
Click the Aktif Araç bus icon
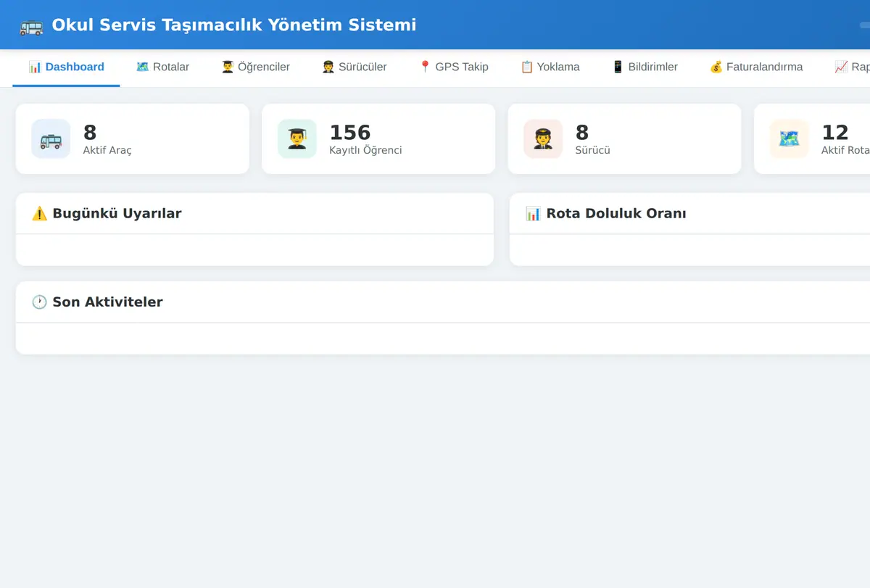click(x=51, y=138)
